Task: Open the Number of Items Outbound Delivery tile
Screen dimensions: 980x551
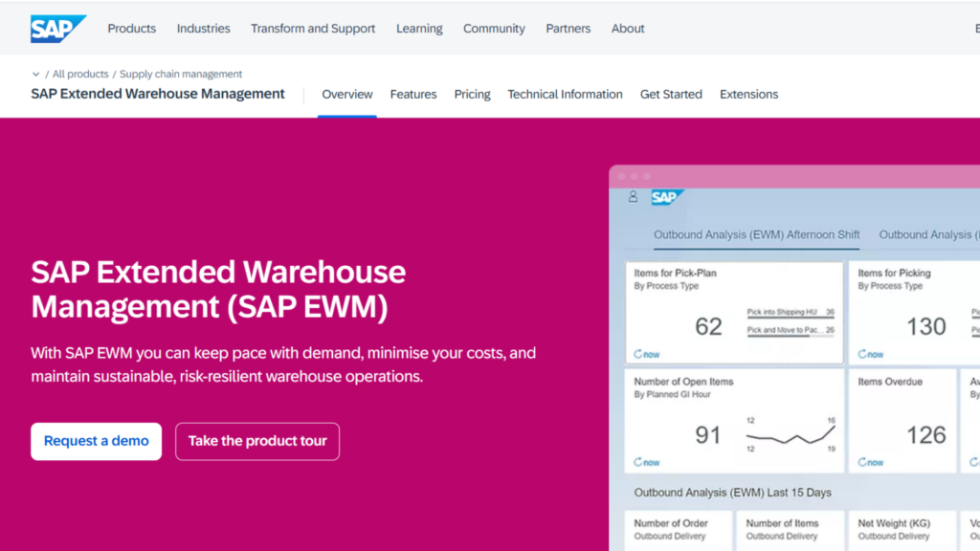Action: tap(790, 531)
